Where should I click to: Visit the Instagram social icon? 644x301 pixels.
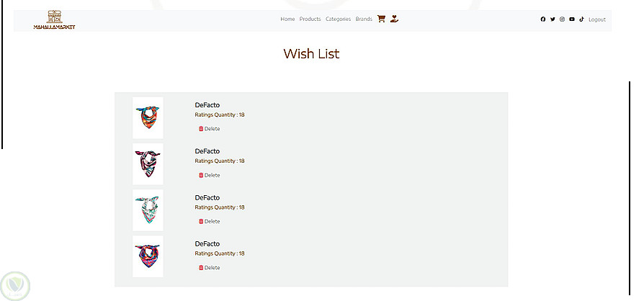[563, 19]
